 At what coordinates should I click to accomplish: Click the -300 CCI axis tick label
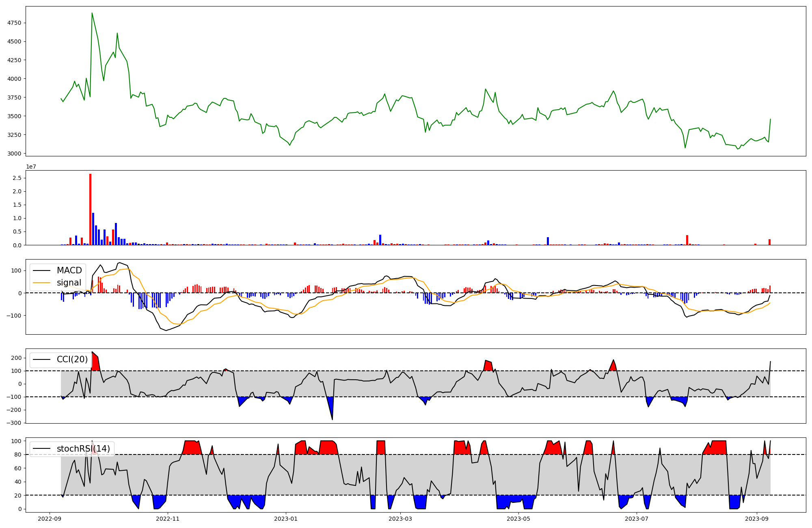pos(13,423)
